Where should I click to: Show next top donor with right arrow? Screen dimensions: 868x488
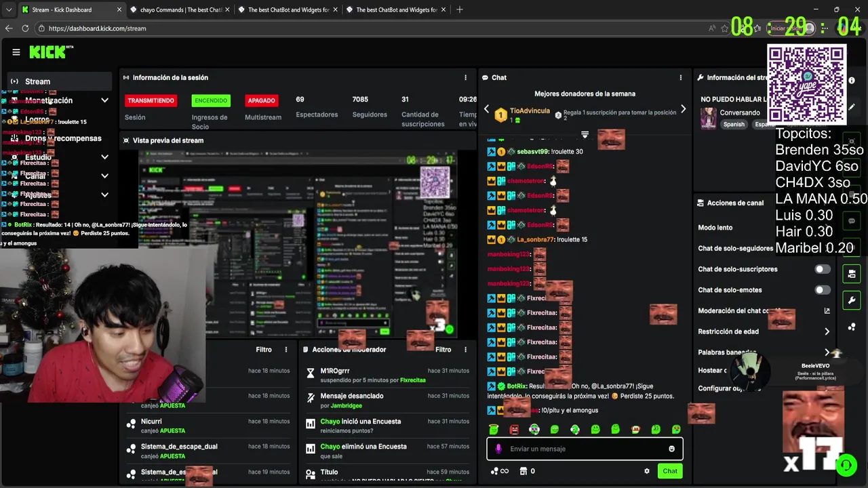tap(683, 109)
